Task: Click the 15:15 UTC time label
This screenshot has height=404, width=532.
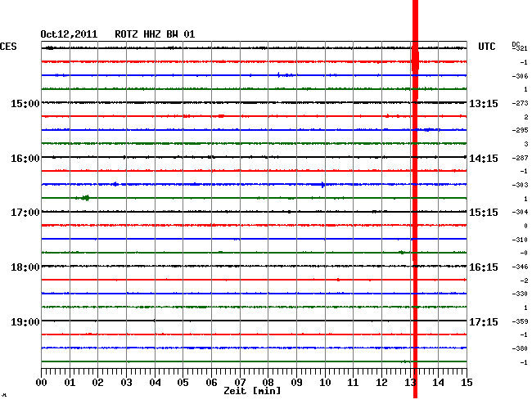Action: point(484,213)
